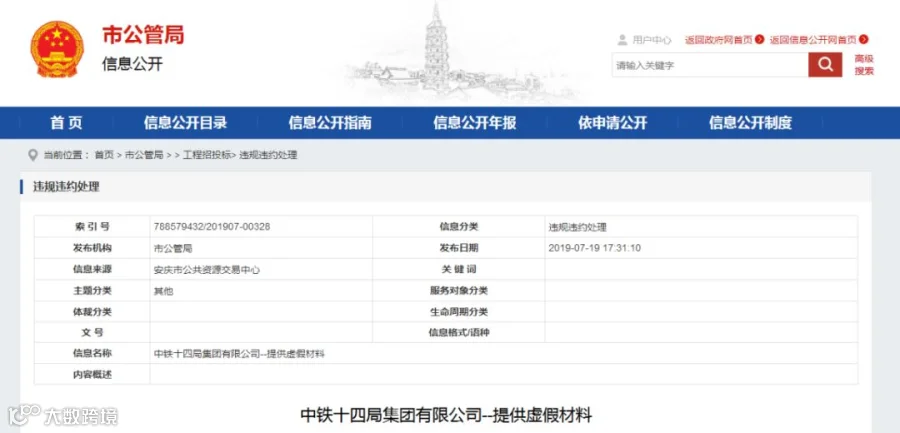The width and height of the screenshot is (900, 433).
Task: Click the 返回信息公开网首页 link
Action: [813, 40]
